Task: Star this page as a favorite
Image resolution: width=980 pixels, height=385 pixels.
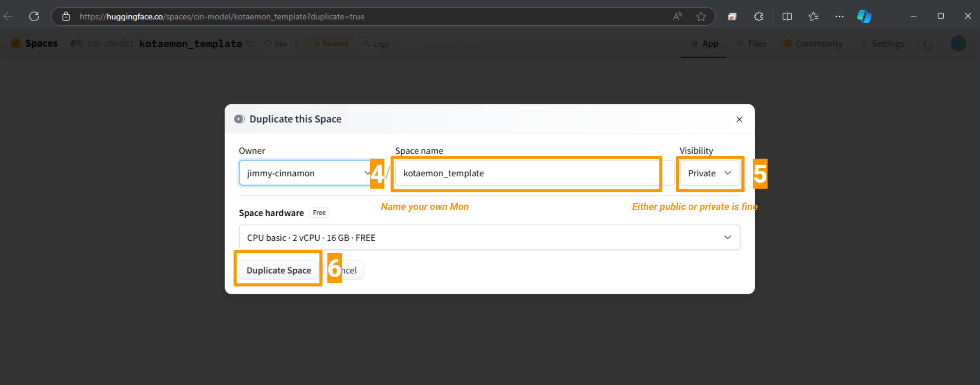Action: (x=701, y=17)
